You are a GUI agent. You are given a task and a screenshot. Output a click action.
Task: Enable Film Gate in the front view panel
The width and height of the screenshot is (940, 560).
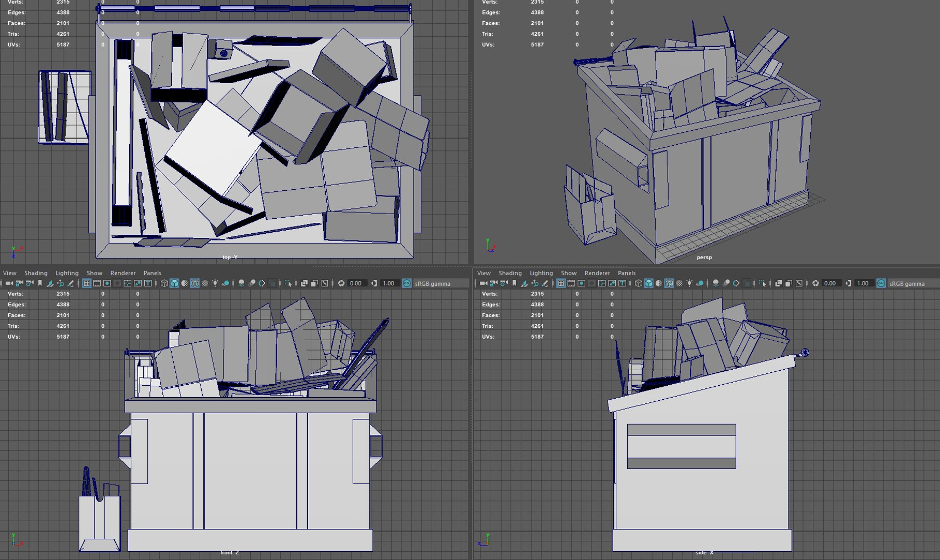click(97, 284)
